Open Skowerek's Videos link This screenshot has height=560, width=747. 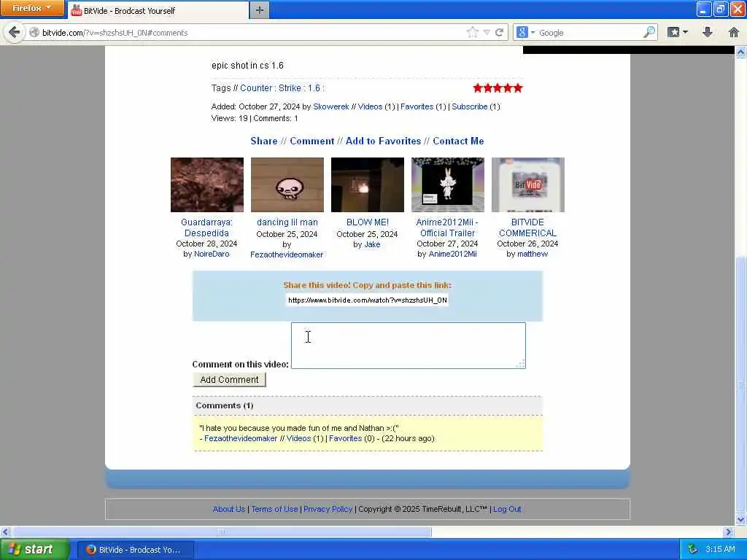tap(370, 106)
